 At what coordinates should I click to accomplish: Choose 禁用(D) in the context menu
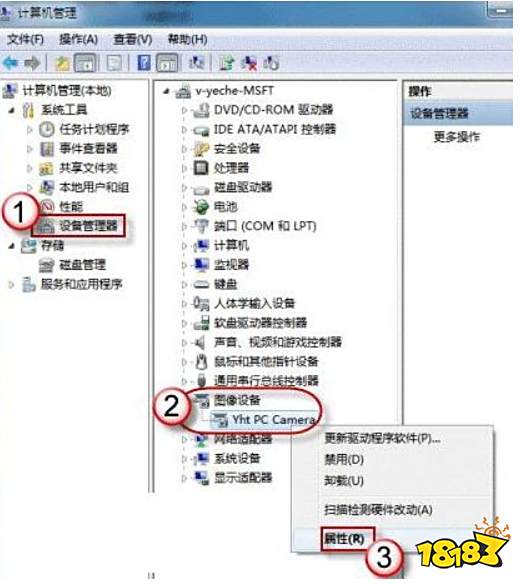[344, 459]
